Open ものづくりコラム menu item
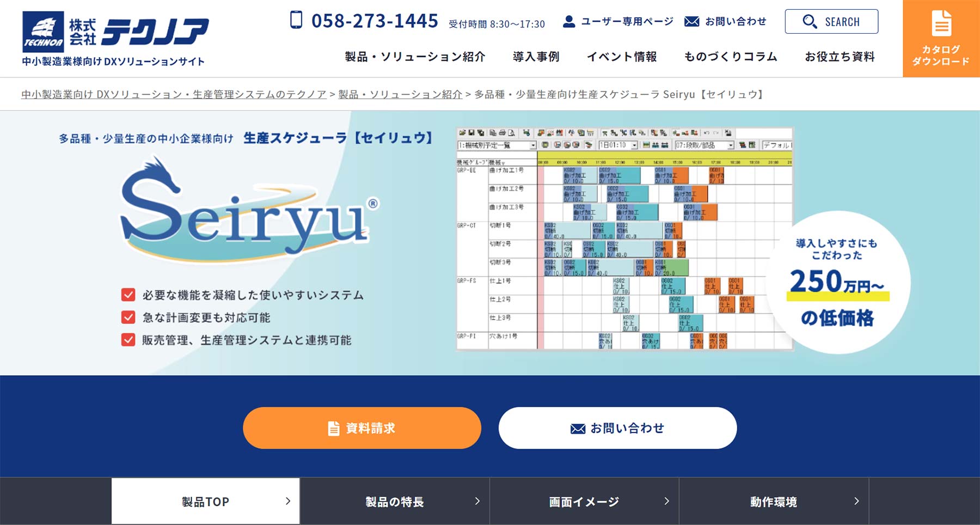This screenshot has width=980, height=525. click(731, 57)
